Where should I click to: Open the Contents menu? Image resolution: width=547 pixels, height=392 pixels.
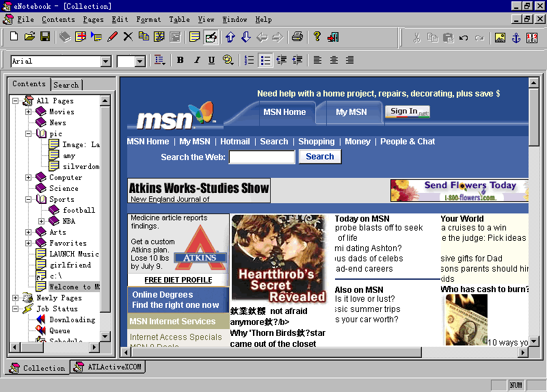click(x=58, y=20)
